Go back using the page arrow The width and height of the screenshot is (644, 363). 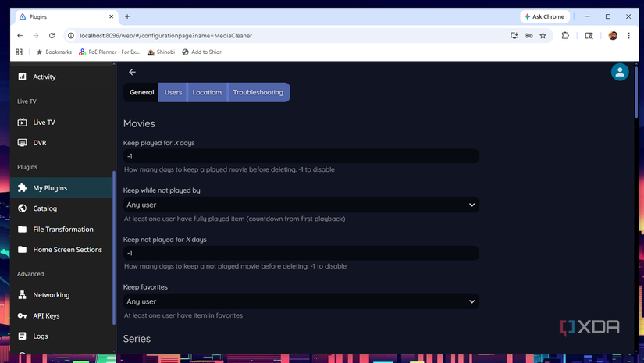point(132,72)
